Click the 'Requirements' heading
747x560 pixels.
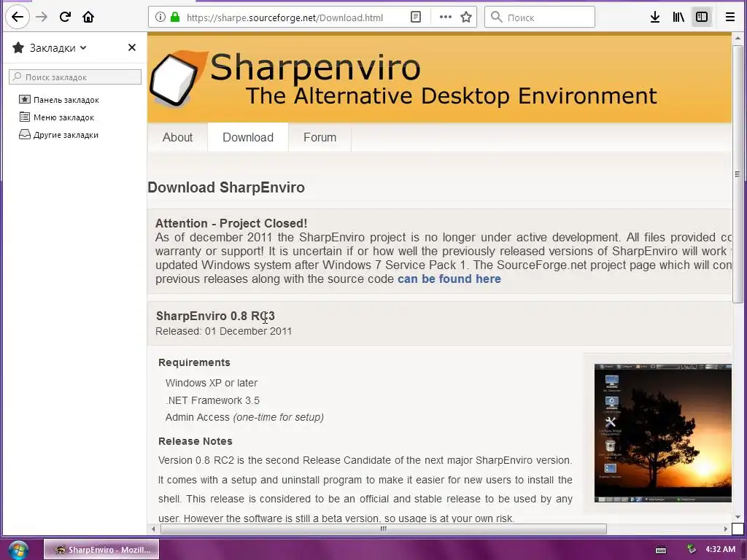194,362
